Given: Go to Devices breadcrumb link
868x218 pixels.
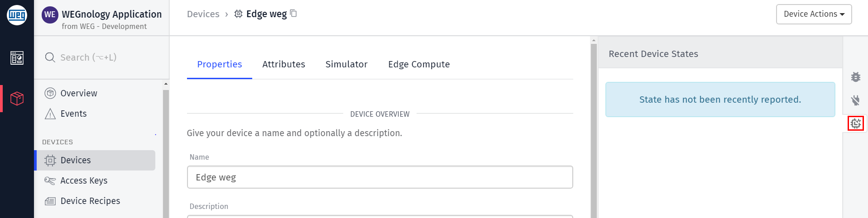Looking at the screenshot, I should click(x=203, y=14).
